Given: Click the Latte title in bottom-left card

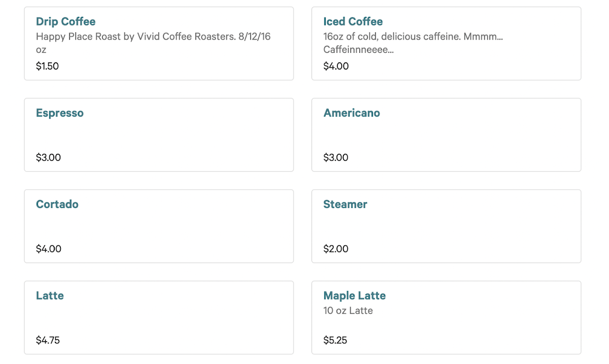Looking at the screenshot, I should pyautogui.click(x=50, y=296).
